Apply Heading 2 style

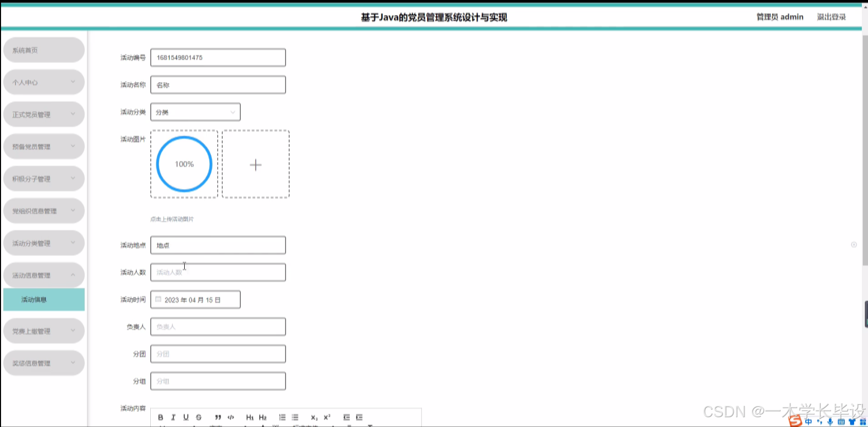[262, 417]
